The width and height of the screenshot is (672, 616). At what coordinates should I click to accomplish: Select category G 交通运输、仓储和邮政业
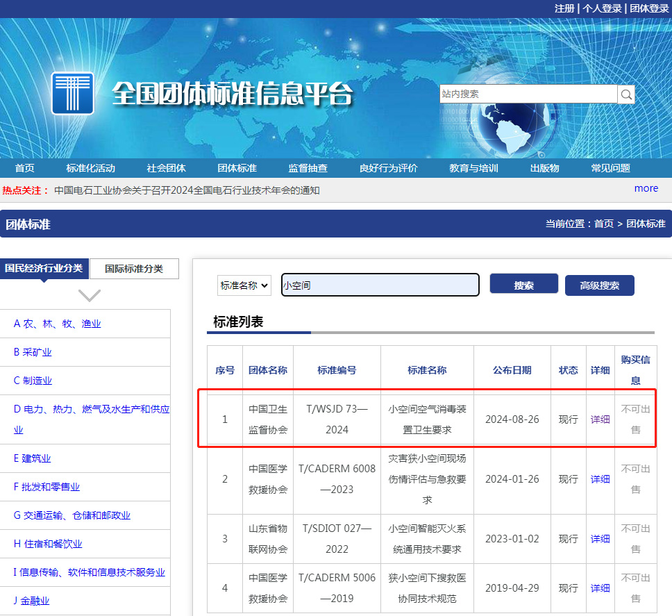point(72,515)
